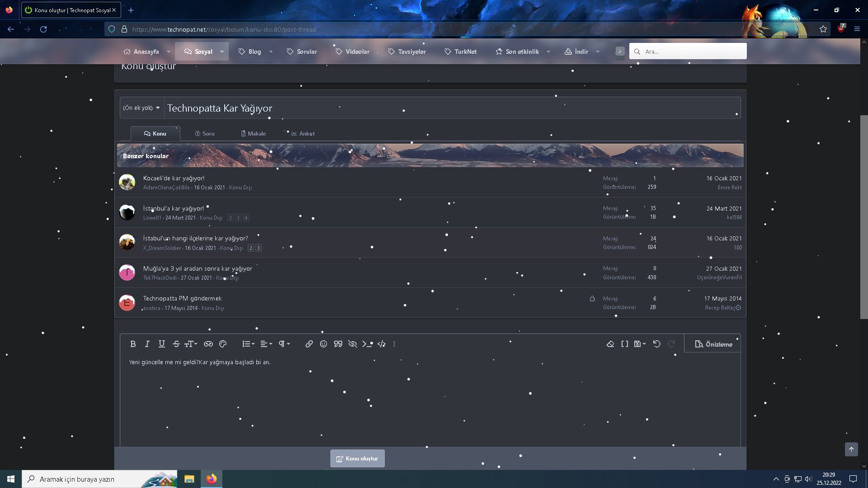
Task: Open the '(Ön ek yok)' prefix dropdown
Action: pyautogui.click(x=142, y=108)
